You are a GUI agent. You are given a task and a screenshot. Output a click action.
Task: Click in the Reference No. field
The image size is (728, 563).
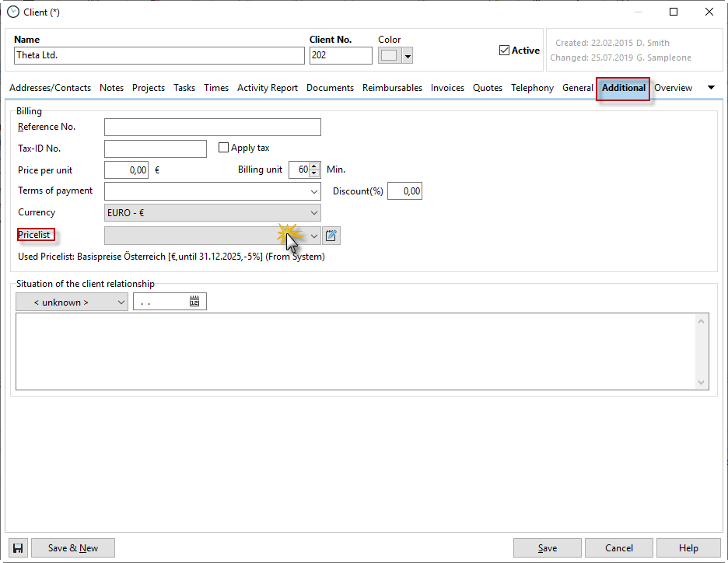click(212, 128)
